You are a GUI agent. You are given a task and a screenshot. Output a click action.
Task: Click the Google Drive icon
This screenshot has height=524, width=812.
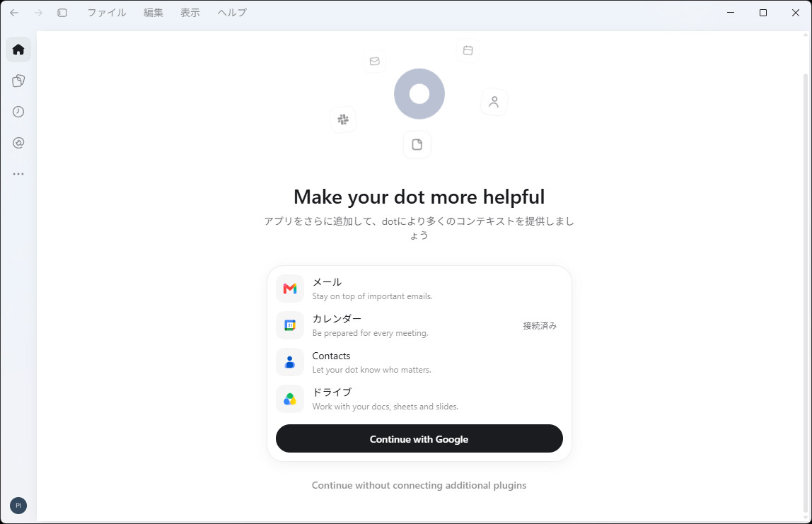coord(290,399)
